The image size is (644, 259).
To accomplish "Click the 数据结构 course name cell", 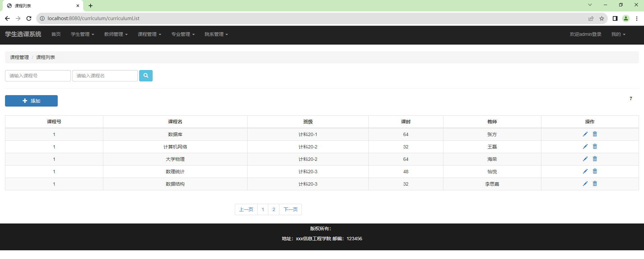I will (175, 184).
